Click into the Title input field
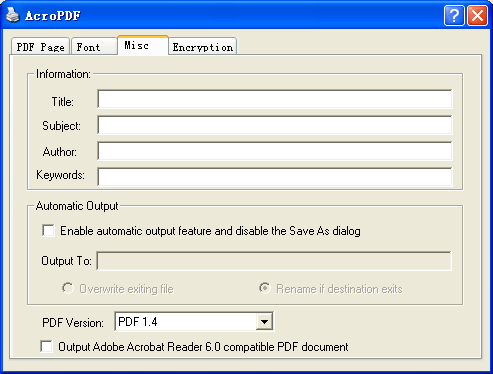Image resolution: width=493 pixels, height=374 pixels. coord(275,99)
